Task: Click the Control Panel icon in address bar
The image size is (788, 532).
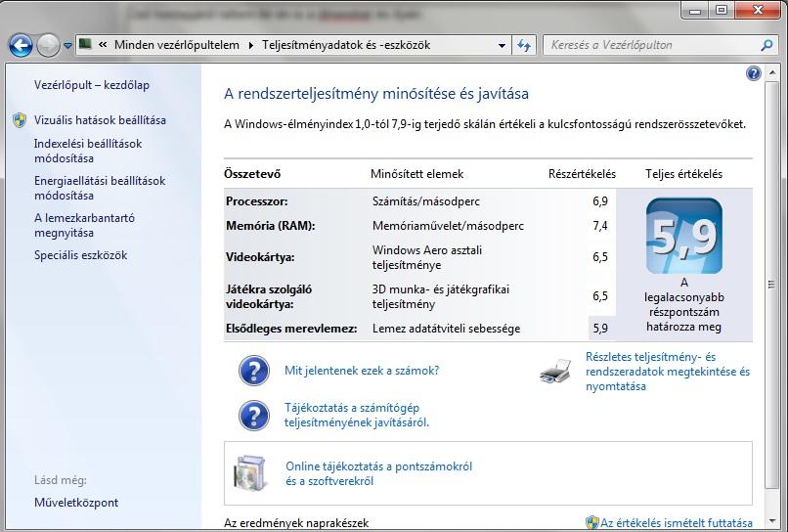Action: point(85,44)
